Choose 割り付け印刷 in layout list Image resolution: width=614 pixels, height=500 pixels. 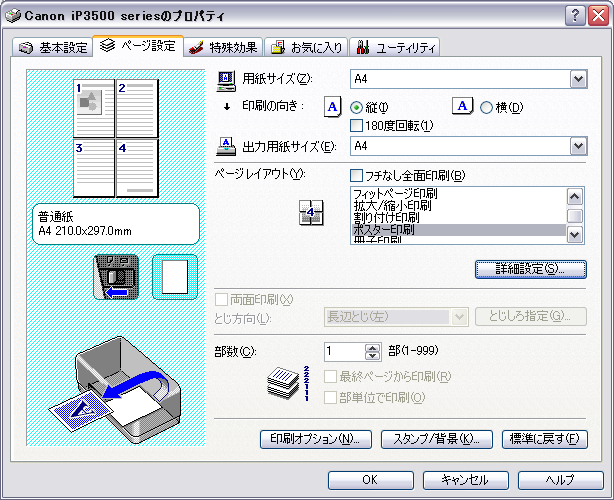[459, 218]
